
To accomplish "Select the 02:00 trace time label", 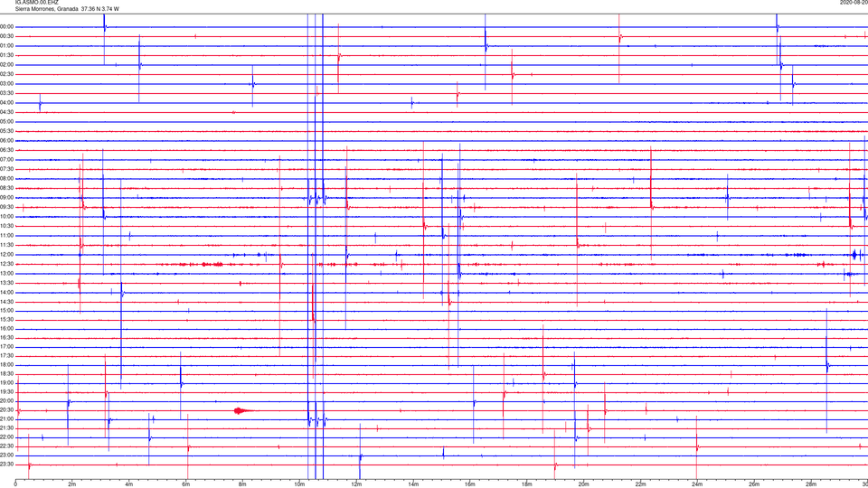I will (x=7, y=65).
